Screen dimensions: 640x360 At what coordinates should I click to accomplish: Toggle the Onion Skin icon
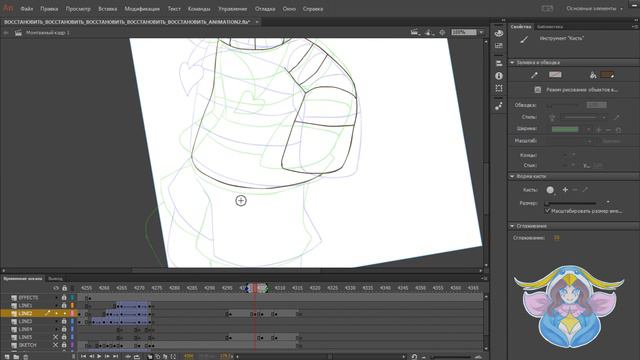tap(150, 357)
